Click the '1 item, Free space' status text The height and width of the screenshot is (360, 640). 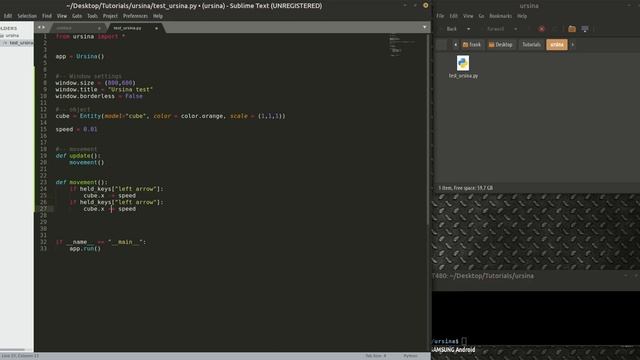466,188
